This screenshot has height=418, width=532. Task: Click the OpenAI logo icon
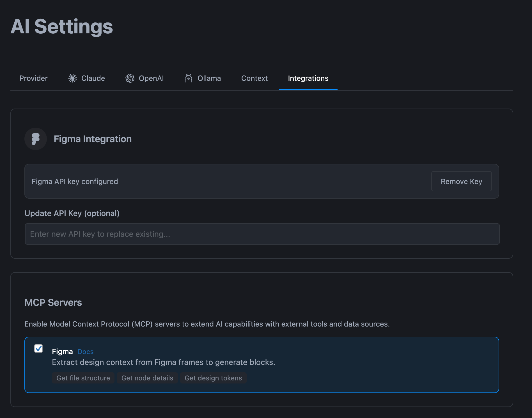coord(130,78)
